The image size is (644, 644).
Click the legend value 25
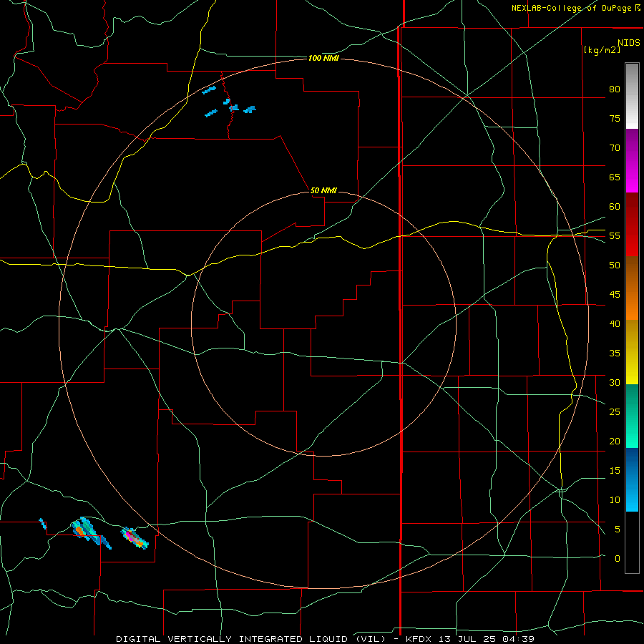pyautogui.click(x=615, y=412)
